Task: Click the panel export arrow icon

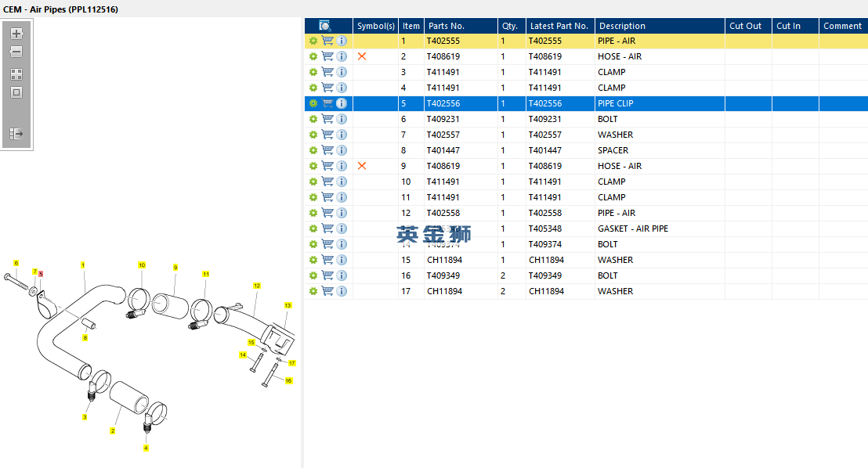Action: click(16, 133)
